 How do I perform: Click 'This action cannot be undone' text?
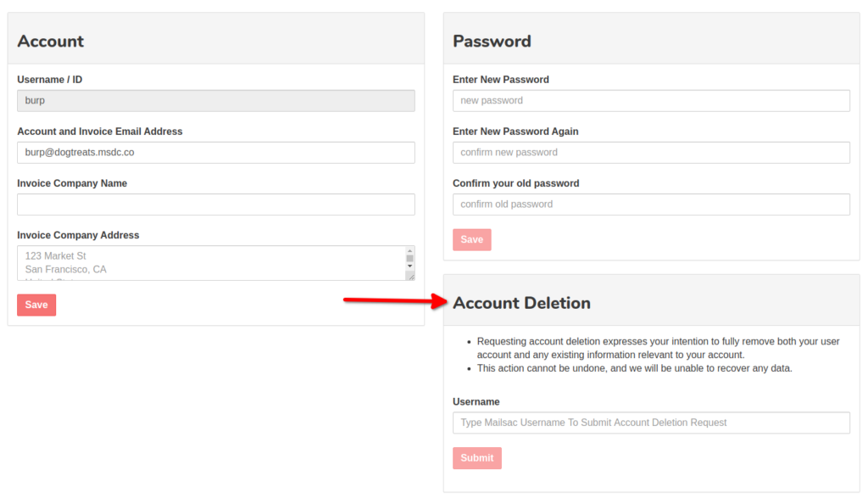tap(634, 368)
